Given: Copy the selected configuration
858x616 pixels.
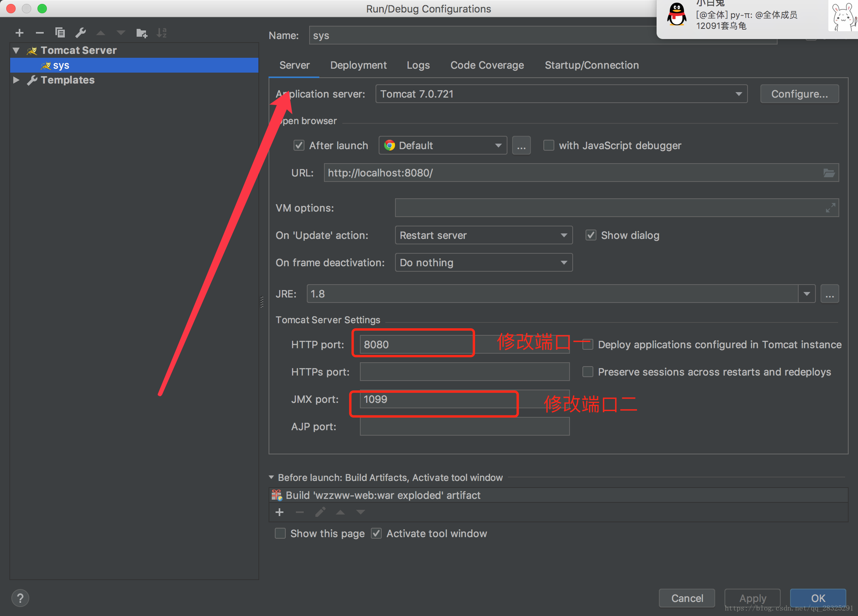Looking at the screenshot, I should point(60,33).
